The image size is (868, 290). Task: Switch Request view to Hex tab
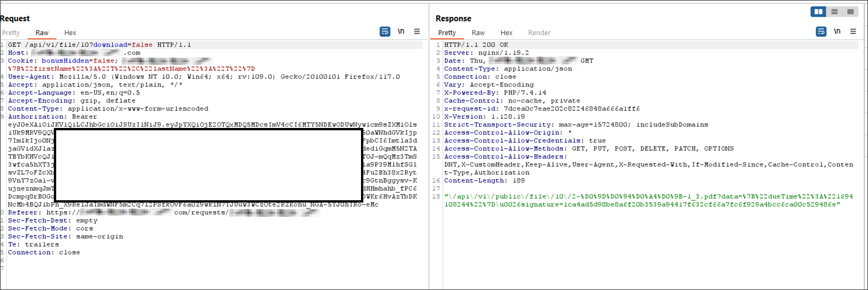pos(70,33)
